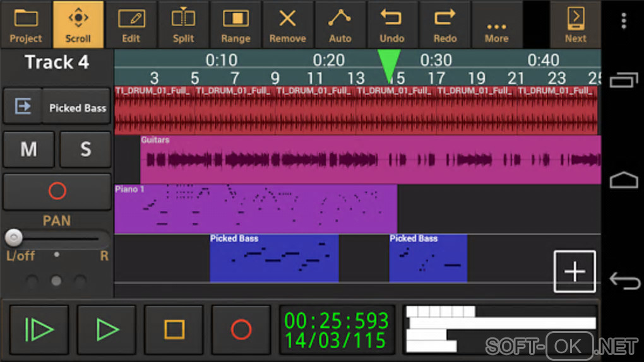Open the three-dot overflow menu

(x=623, y=21)
